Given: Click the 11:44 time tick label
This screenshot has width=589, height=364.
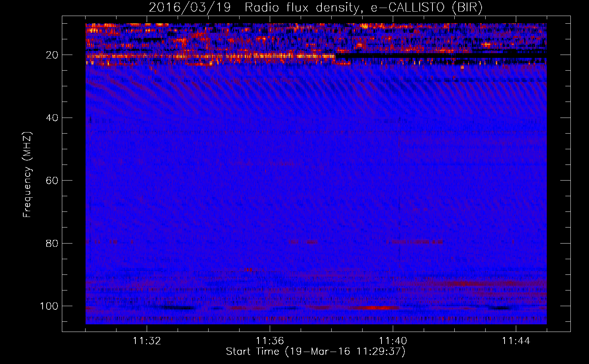Looking at the screenshot, I should tap(516, 341).
